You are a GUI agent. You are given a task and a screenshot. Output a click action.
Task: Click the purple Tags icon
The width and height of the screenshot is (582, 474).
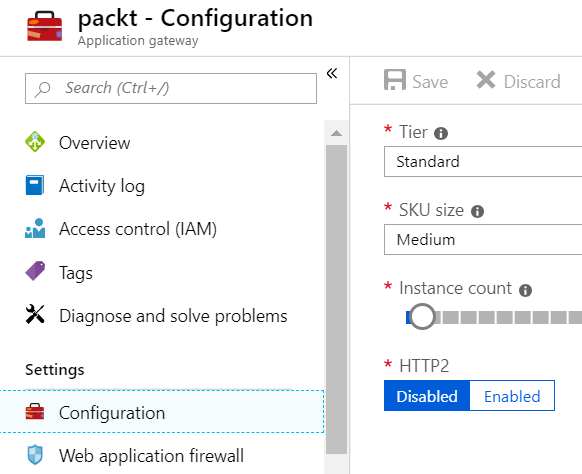35,271
